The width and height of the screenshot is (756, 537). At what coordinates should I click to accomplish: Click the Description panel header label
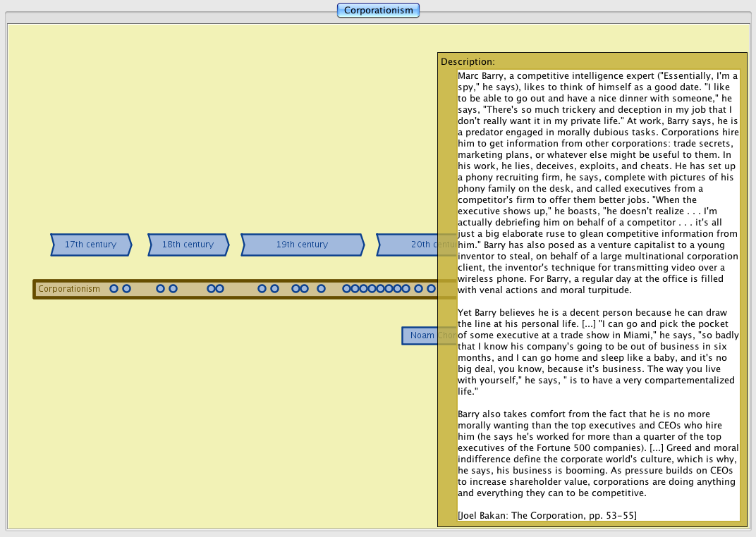[x=468, y=62]
